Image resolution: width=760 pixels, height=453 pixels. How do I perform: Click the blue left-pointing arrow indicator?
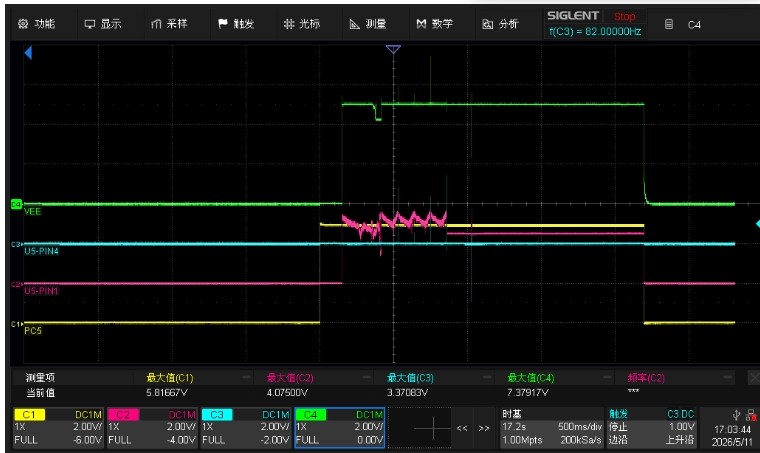point(28,52)
